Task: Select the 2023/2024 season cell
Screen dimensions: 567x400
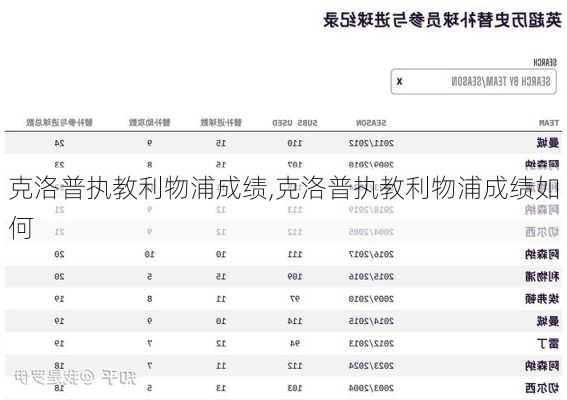Action: click(371, 366)
